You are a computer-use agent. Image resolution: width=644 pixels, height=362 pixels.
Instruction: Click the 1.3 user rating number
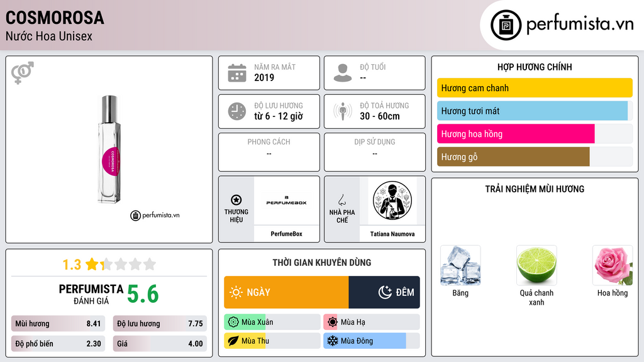tap(72, 265)
